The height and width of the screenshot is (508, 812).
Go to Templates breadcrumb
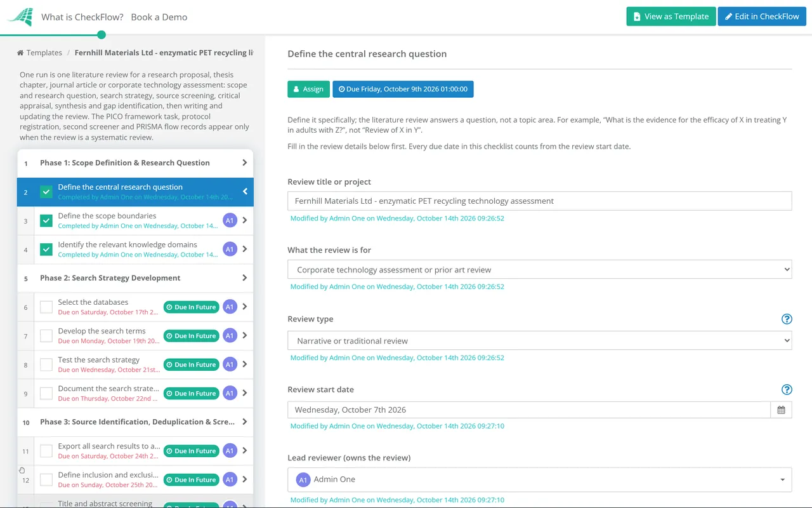(44, 53)
